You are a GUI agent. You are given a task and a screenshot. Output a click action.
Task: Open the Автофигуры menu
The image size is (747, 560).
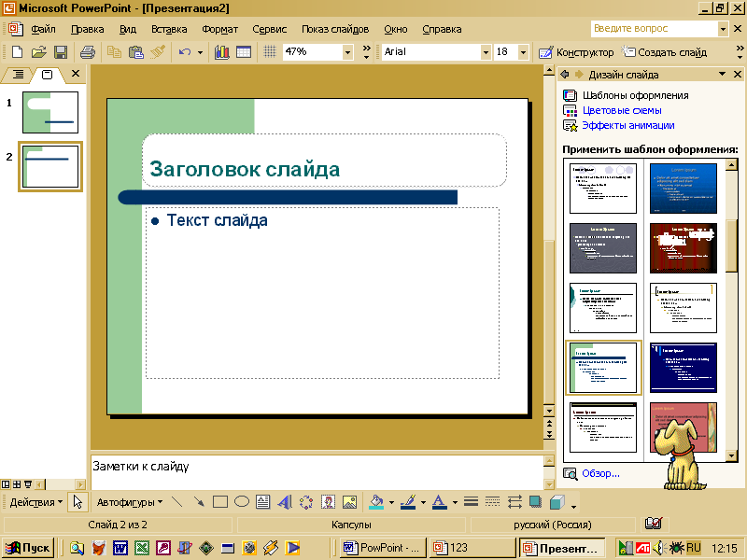[130, 502]
